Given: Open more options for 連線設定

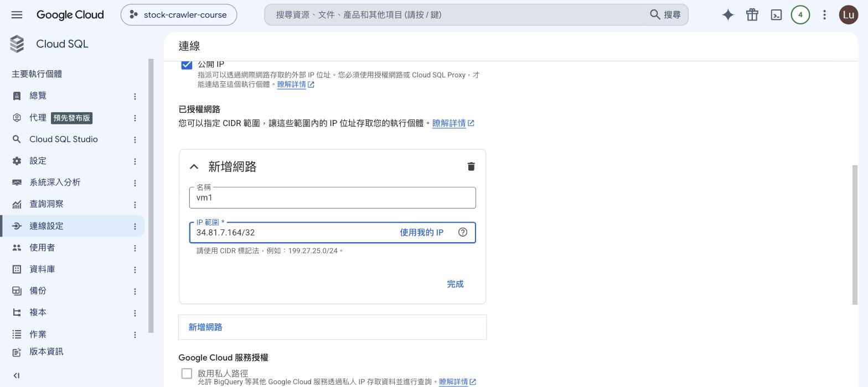Looking at the screenshot, I should pyautogui.click(x=135, y=226).
